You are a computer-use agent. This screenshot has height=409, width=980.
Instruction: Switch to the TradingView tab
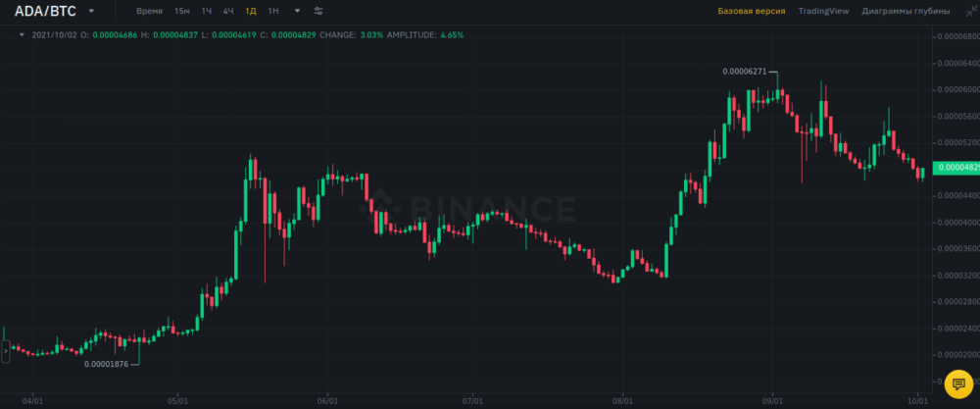coord(823,11)
